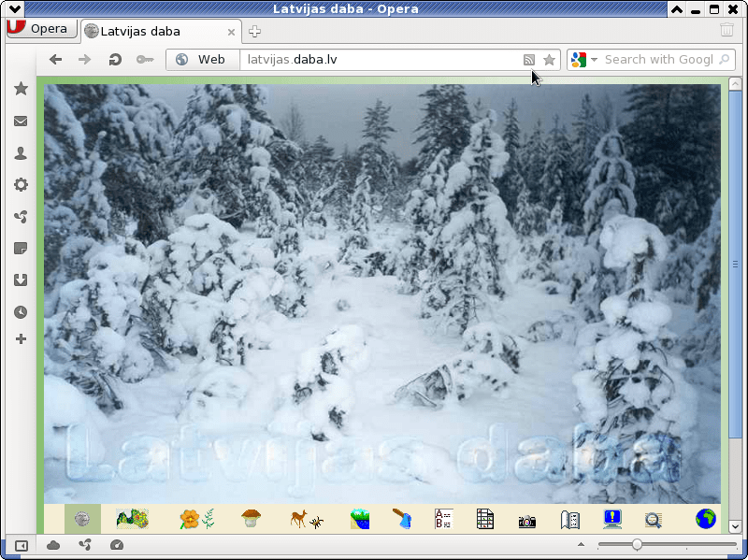Open the Latvia map icon on page navbar
Viewport: 748px width, 560px height.
(x=132, y=519)
